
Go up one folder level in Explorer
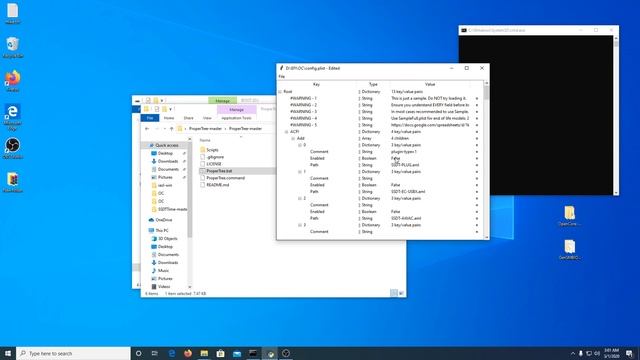coord(171,129)
